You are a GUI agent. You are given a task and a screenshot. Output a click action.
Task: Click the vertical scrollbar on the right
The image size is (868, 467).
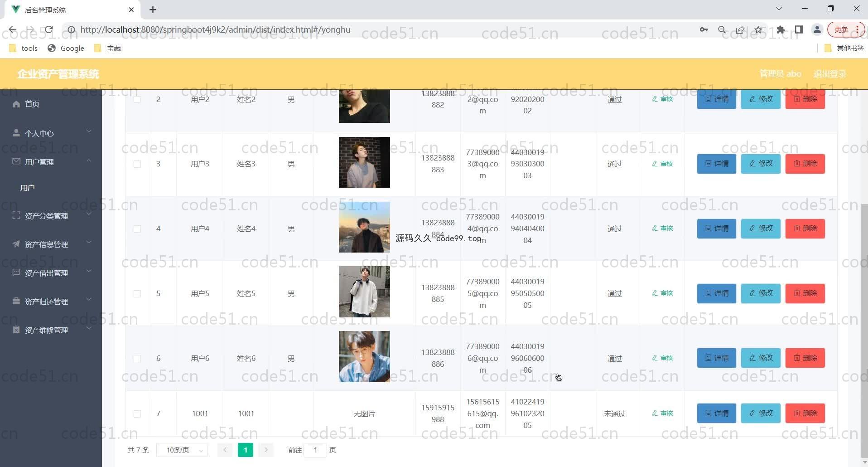tap(864, 331)
